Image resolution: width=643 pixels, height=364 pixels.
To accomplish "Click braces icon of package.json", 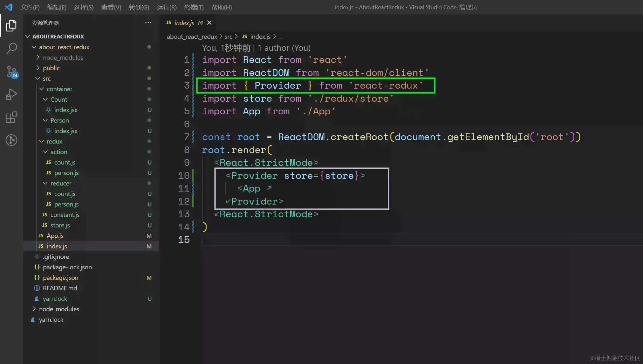I will click(x=37, y=278).
